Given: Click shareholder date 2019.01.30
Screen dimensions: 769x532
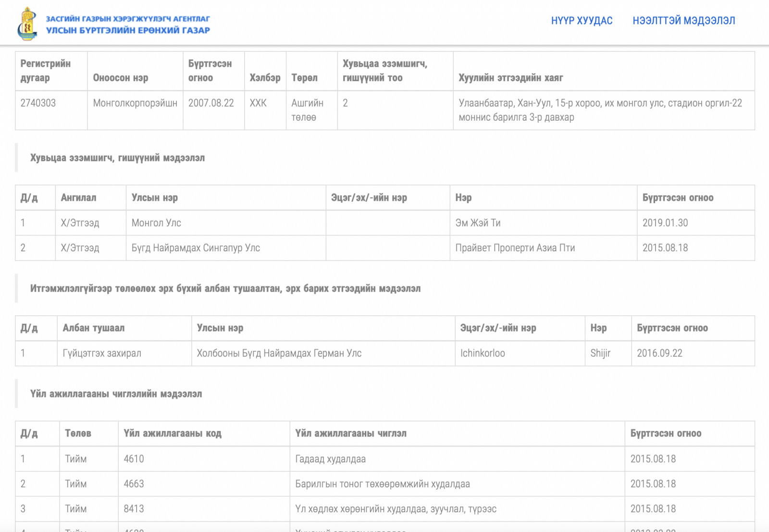Looking at the screenshot, I should 665,223.
